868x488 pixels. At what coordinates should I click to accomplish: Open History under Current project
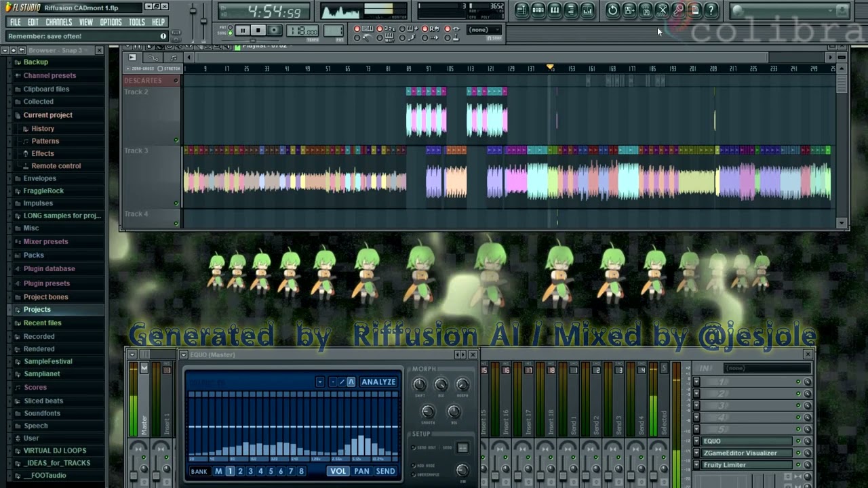coord(43,128)
